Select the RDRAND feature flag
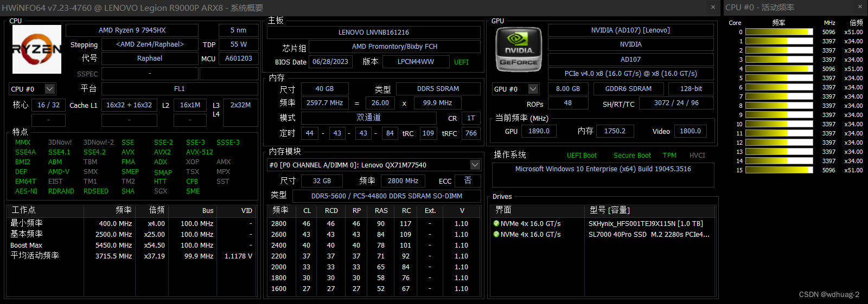868x304 pixels. (x=61, y=191)
